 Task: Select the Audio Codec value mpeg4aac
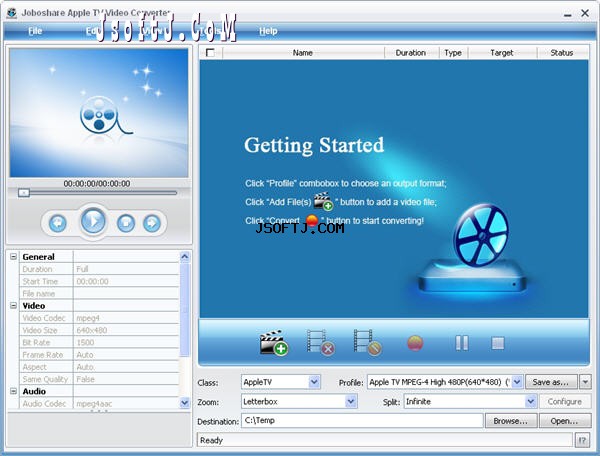(x=126, y=403)
